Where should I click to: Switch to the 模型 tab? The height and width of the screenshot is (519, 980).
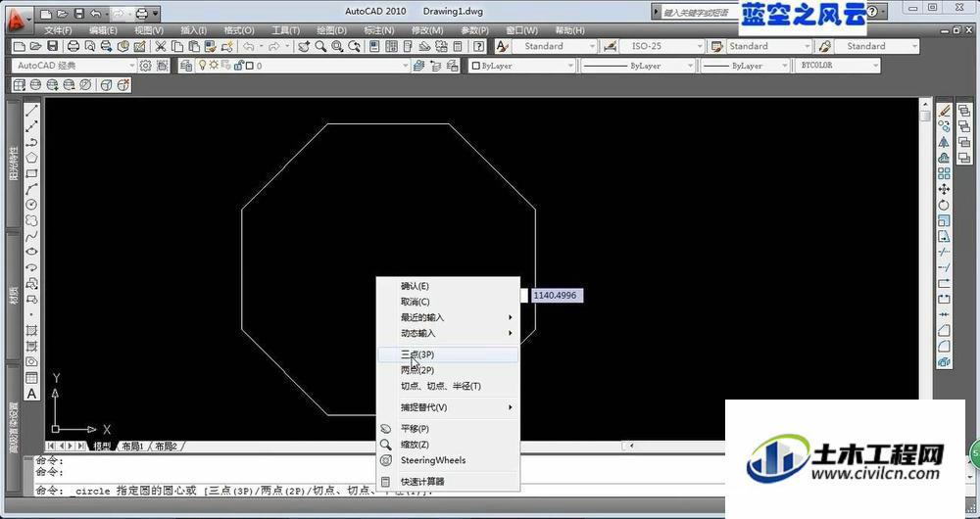[101, 446]
